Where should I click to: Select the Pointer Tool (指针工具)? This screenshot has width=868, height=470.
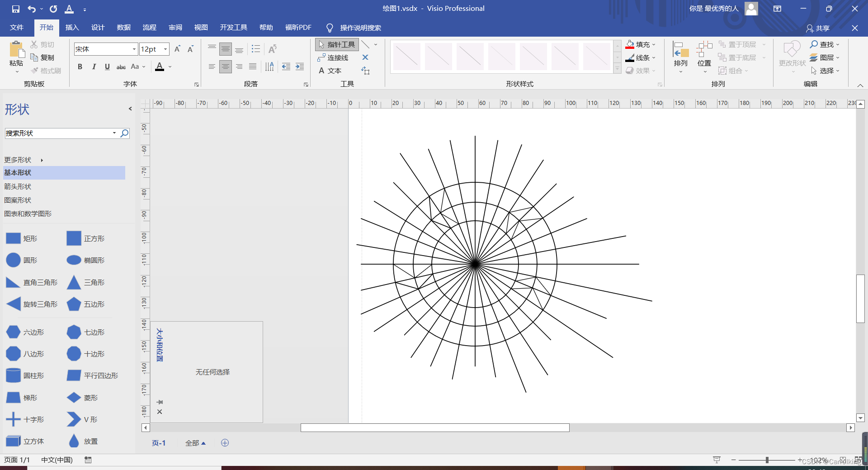tap(337, 44)
